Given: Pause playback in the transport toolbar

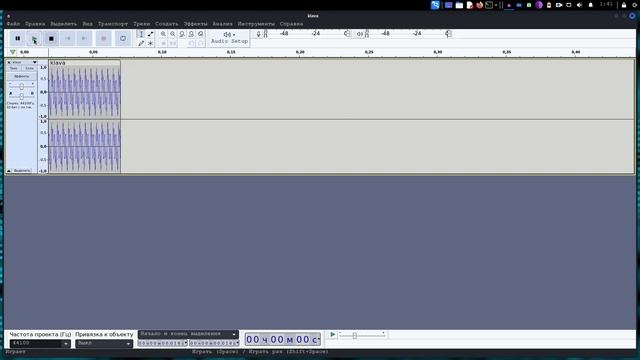Looking at the screenshot, I should pos(18,38).
